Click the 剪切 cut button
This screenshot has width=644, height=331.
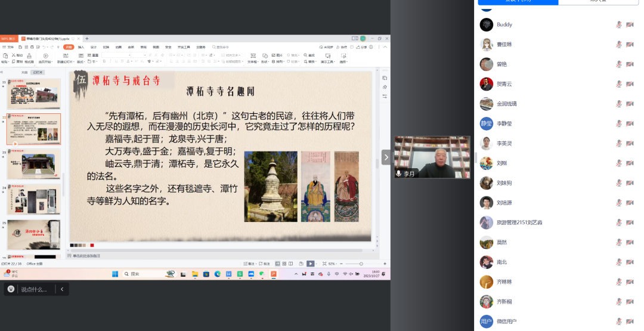17,55
